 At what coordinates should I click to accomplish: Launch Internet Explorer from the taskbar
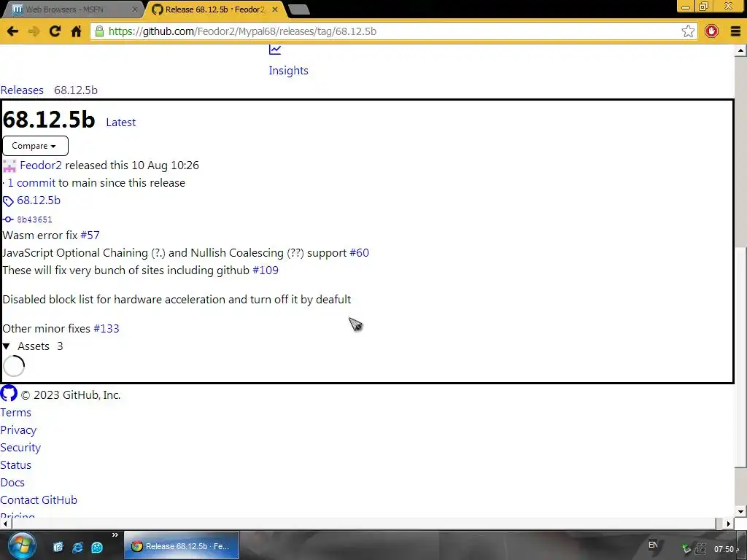(x=77, y=547)
